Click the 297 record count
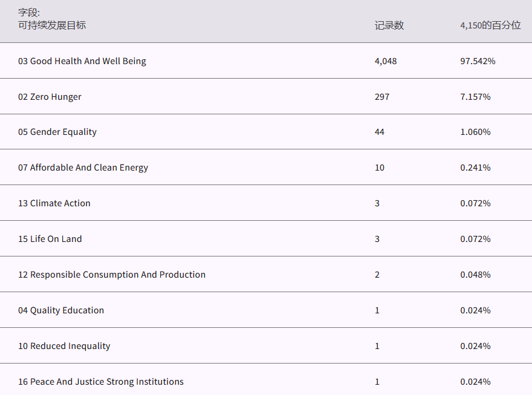Image resolution: width=532 pixels, height=395 pixels. [x=382, y=97]
